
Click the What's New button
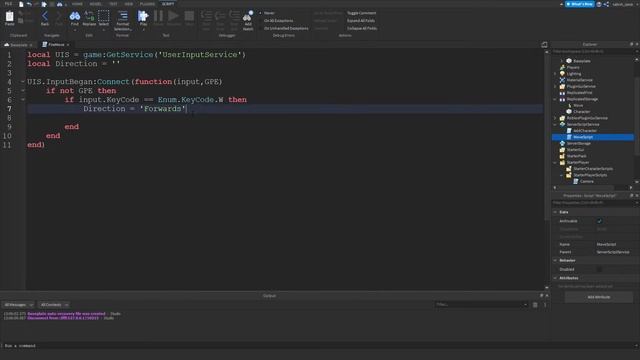pyautogui.click(x=580, y=4)
